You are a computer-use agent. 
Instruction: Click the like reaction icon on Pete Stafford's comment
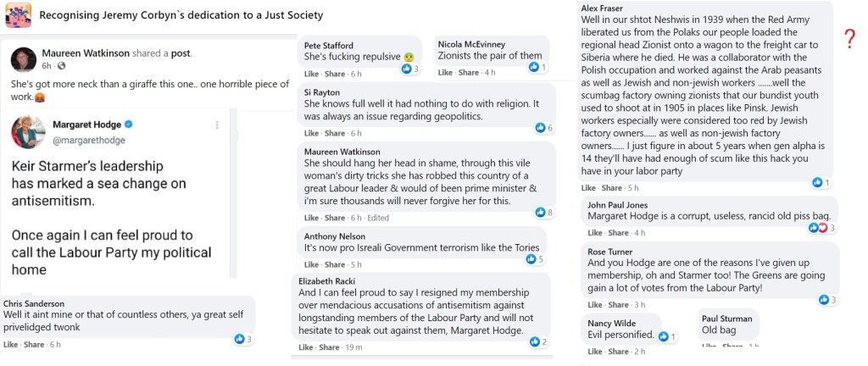point(406,68)
